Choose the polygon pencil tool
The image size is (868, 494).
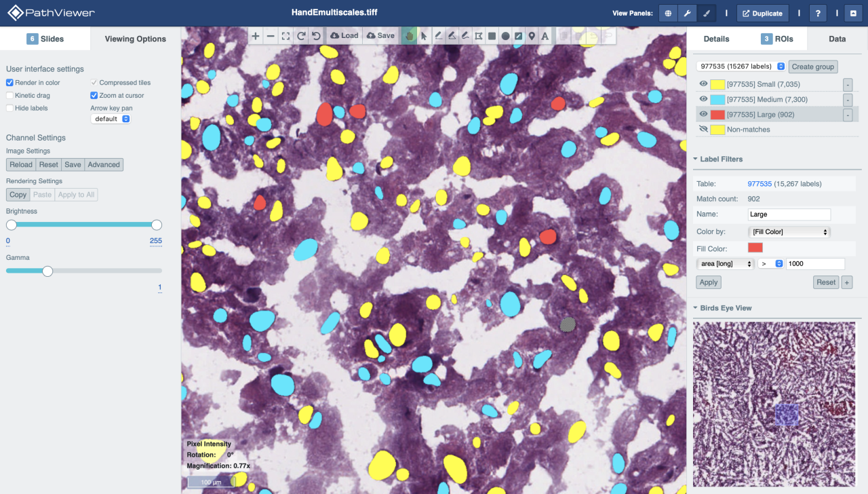point(452,36)
